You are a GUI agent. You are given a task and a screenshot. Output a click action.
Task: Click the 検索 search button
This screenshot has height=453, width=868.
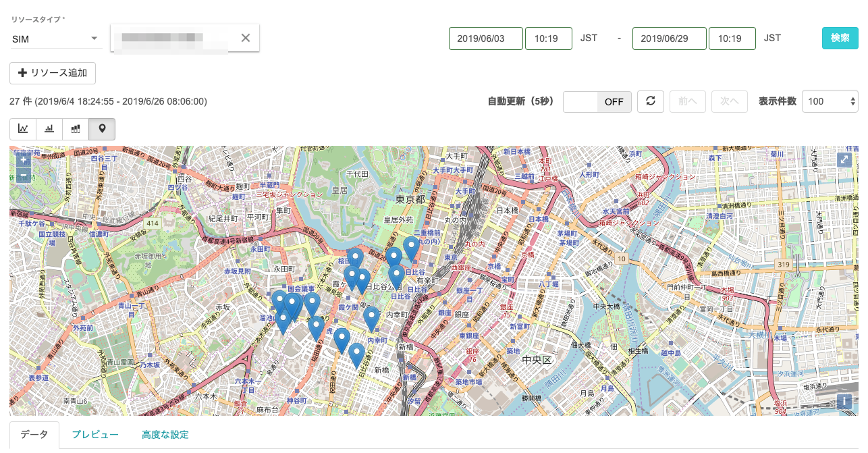click(840, 38)
